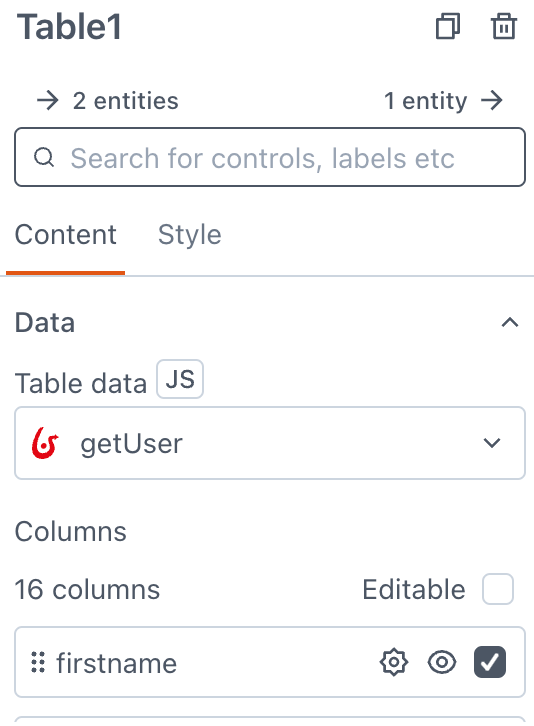This screenshot has width=534, height=726.
Task: Enable the Editable checkbox for all columns
Action: pos(498,589)
